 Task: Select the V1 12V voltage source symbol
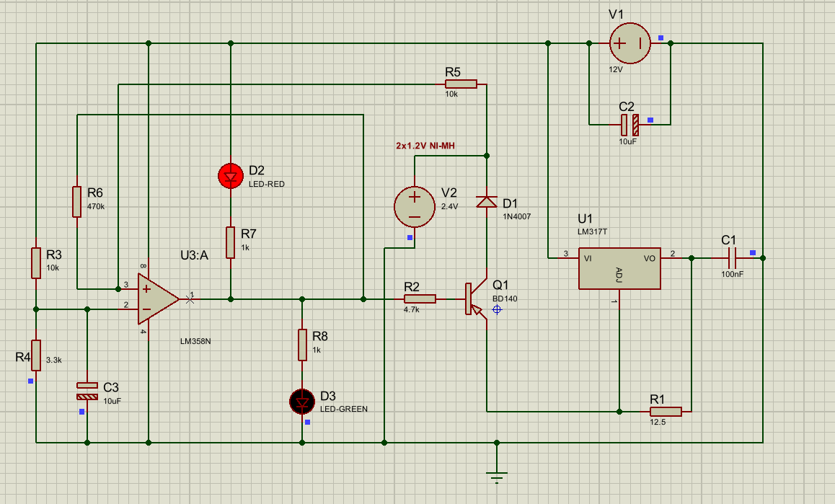tap(630, 43)
